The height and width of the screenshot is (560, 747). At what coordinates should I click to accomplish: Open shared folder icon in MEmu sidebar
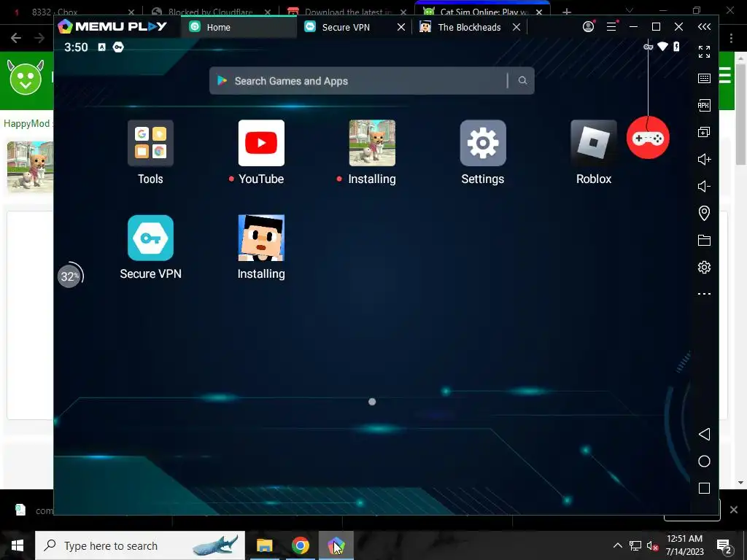(x=704, y=240)
